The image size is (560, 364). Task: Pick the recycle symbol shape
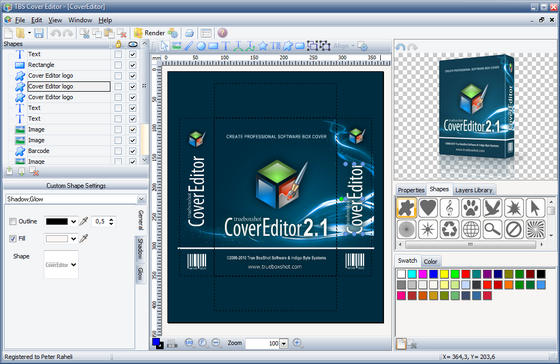click(449, 229)
